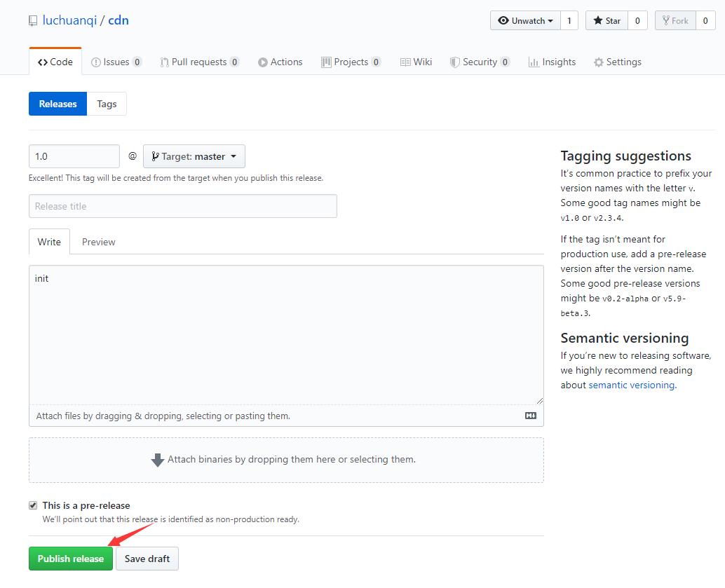Click the Markdown icon below the description box
This screenshot has height=588, width=725.
531,416
